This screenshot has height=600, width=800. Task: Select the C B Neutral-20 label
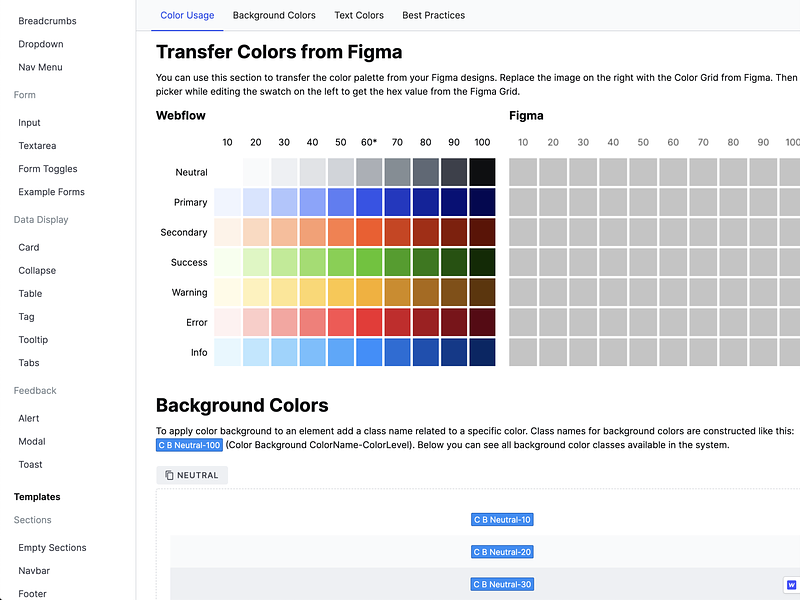pos(503,552)
